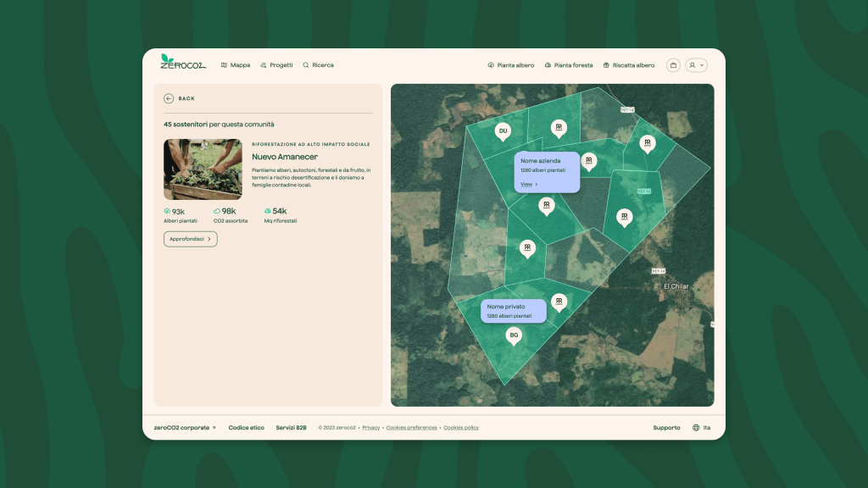Open the Mappa menu item
This screenshot has height=488, width=868.
point(235,65)
